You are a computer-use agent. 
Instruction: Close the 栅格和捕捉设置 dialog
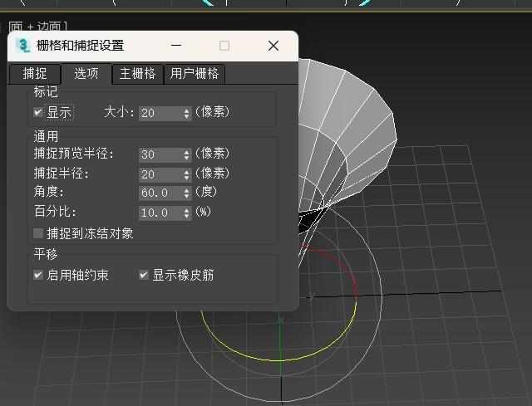coord(273,46)
